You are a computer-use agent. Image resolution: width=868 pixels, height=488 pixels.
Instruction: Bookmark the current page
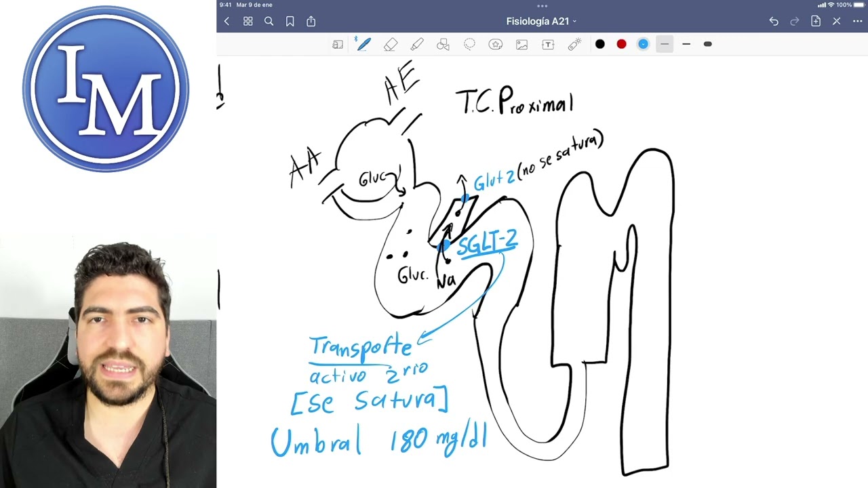290,22
